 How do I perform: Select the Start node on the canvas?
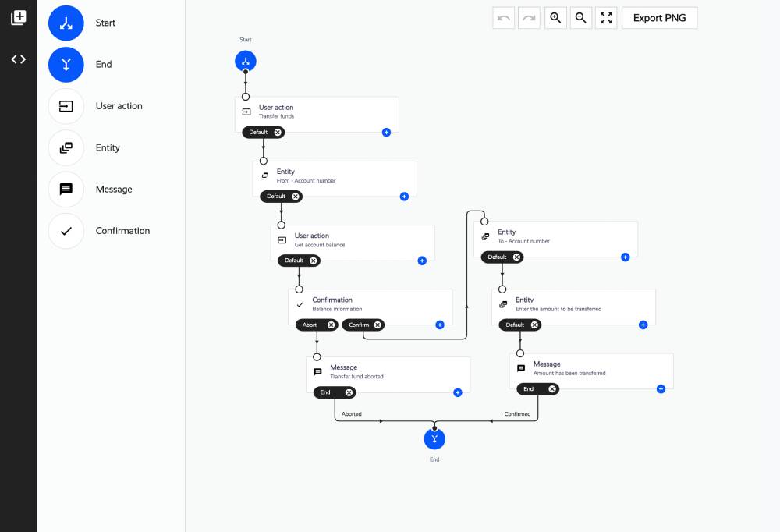pos(246,60)
